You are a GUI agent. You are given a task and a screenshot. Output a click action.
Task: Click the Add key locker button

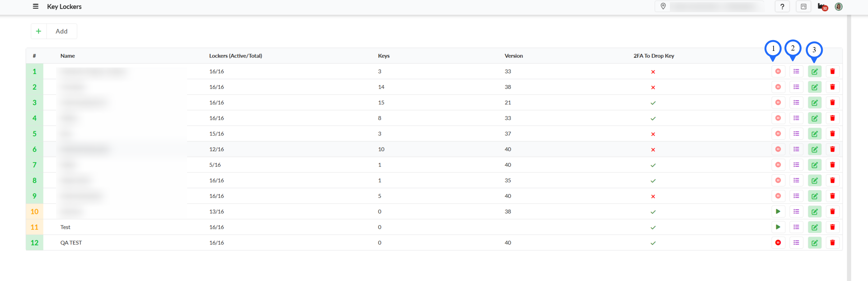(x=61, y=31)
